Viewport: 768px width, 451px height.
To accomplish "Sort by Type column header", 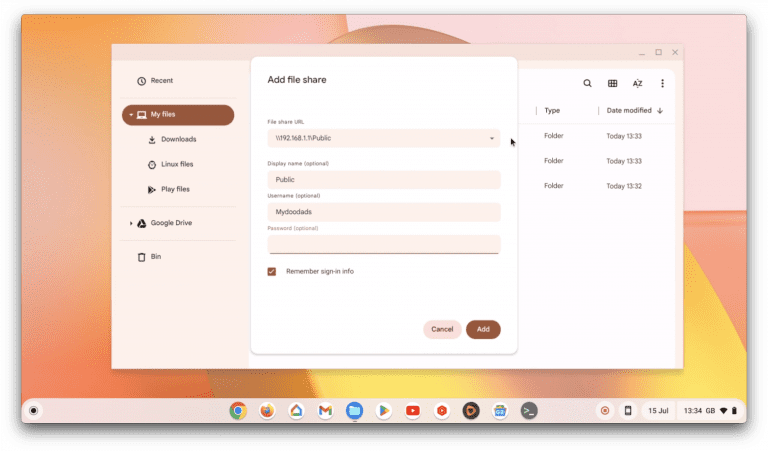I will point(552,111).
